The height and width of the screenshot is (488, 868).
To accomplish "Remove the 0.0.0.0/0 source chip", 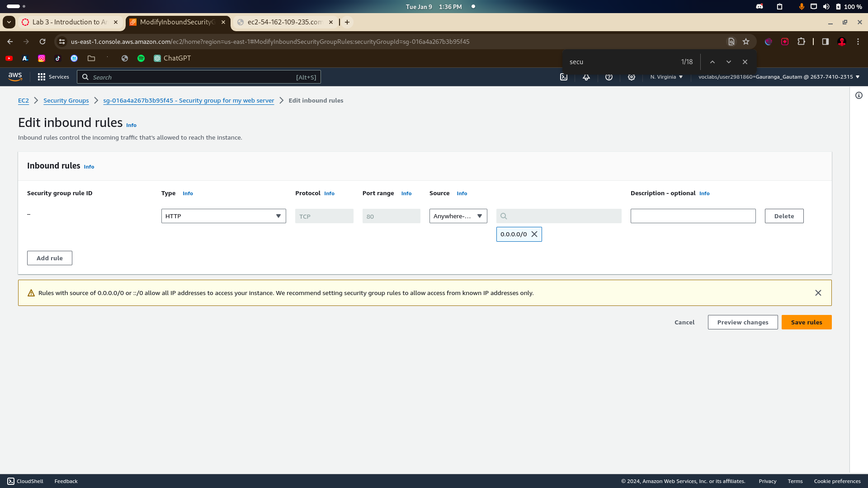I will pyautogui.click(x=534, y=234).
